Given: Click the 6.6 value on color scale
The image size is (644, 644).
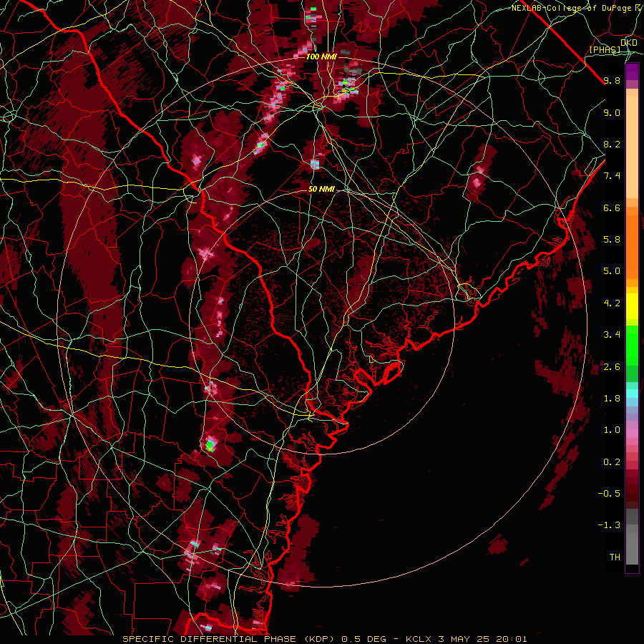Looking at the screenshot, I should 612,208.
